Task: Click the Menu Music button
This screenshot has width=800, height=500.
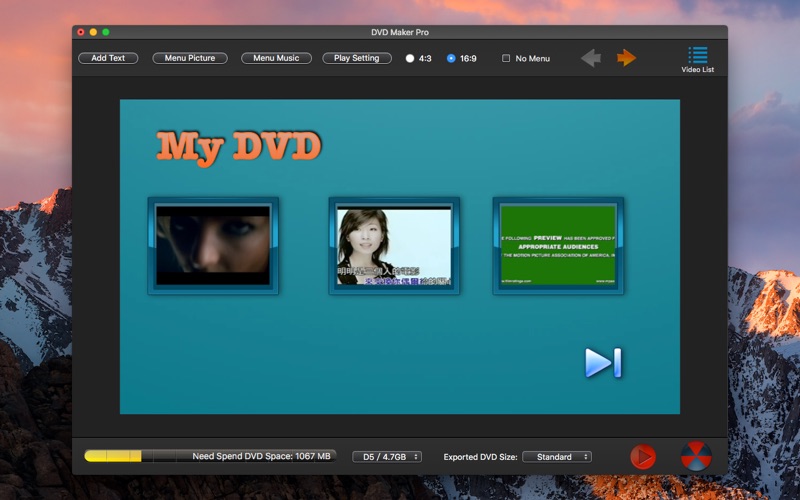Action: tap(276, 58)
